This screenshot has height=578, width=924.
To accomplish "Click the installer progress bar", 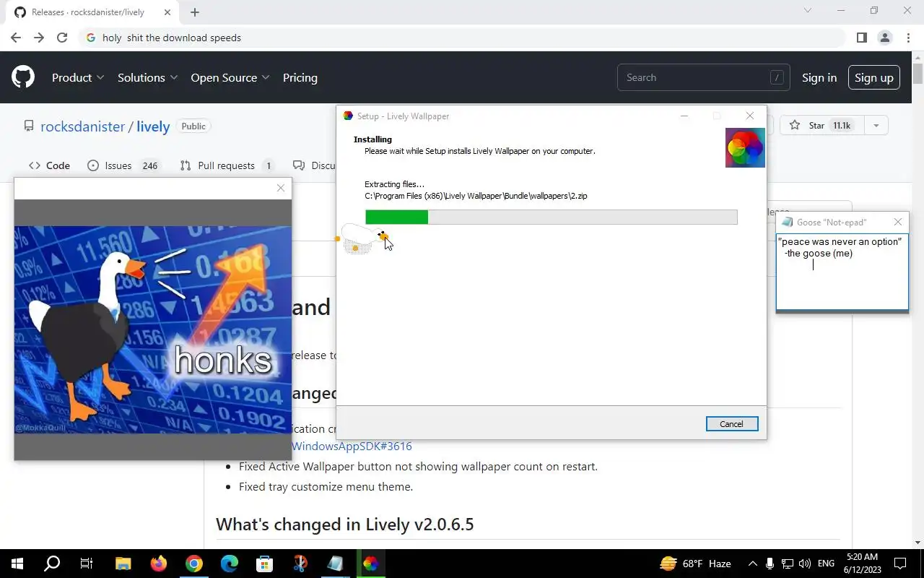I will (552, 217).
